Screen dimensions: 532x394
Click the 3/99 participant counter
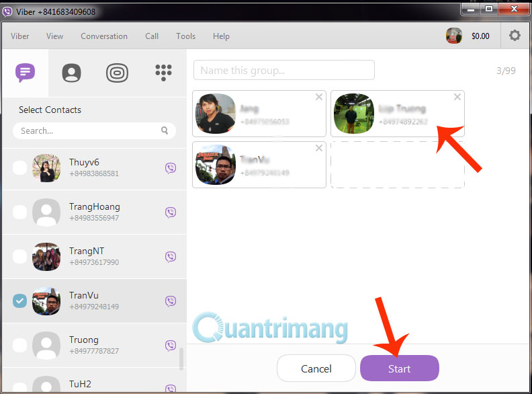point(506,71)
